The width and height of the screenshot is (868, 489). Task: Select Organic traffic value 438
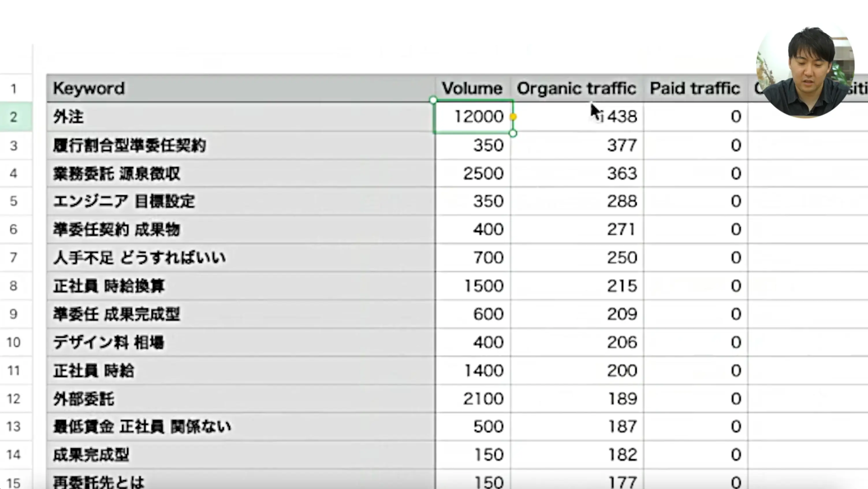tap(577, 117)
